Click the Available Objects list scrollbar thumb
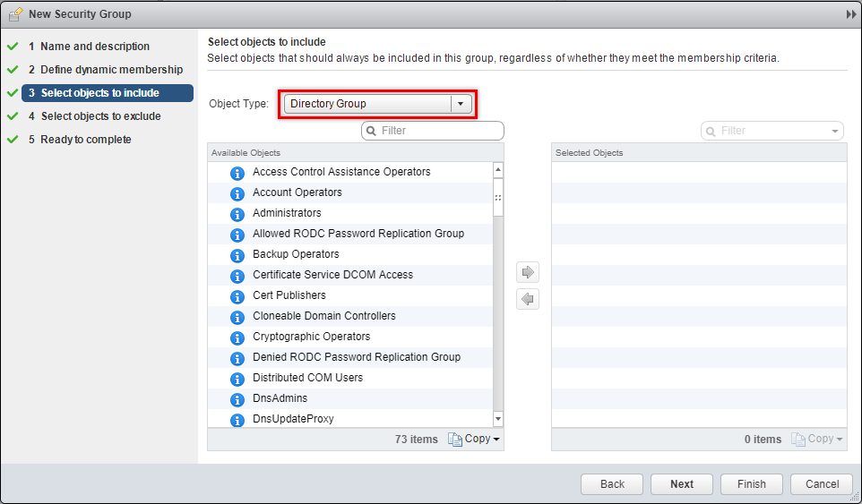This screenshot has width=862, height=504. 498,198
